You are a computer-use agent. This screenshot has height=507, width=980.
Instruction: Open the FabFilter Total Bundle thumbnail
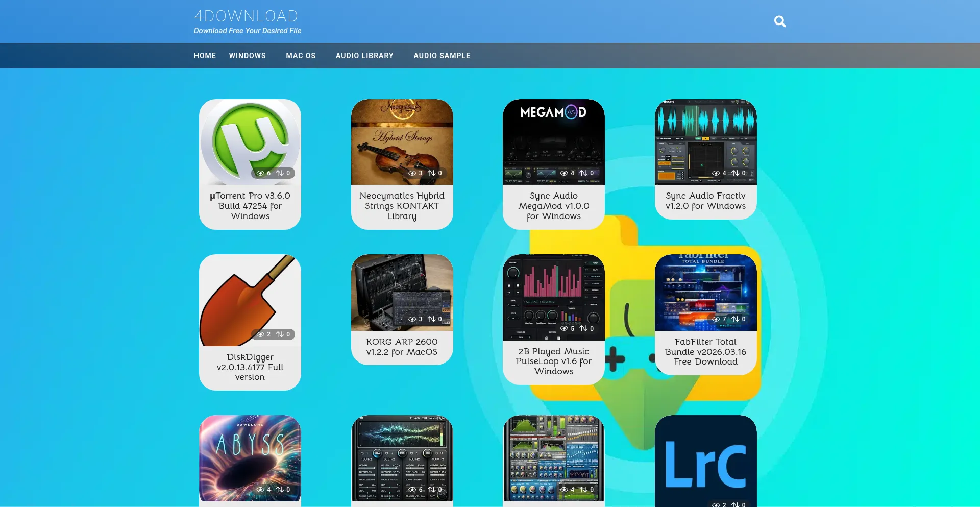point(706,293)
